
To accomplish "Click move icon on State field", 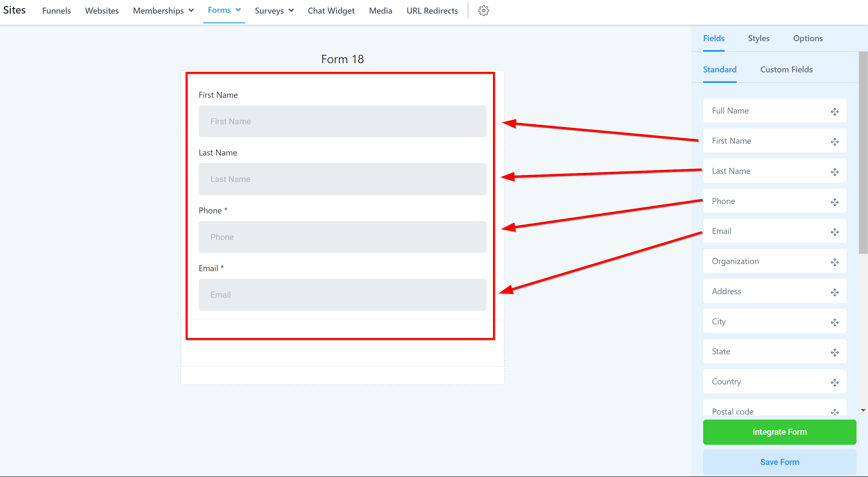I will 834,352.
